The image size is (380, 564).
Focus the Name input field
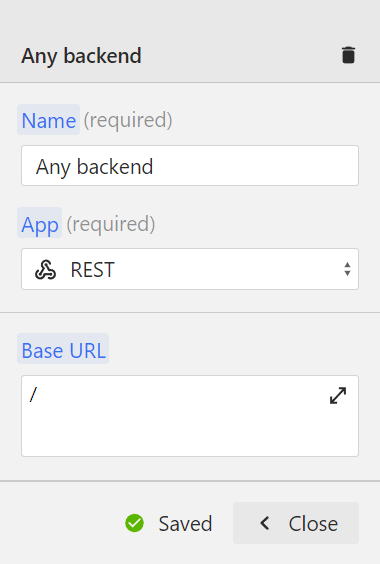(x=190, y=165)
